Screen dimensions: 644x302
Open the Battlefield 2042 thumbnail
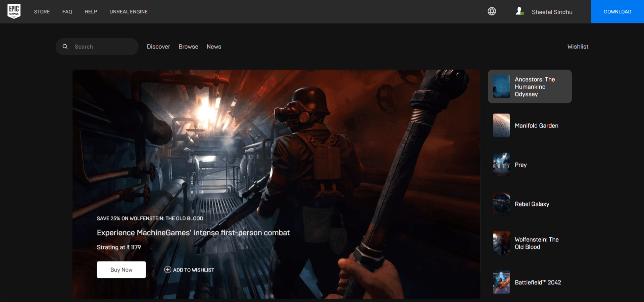pos(501,282)
